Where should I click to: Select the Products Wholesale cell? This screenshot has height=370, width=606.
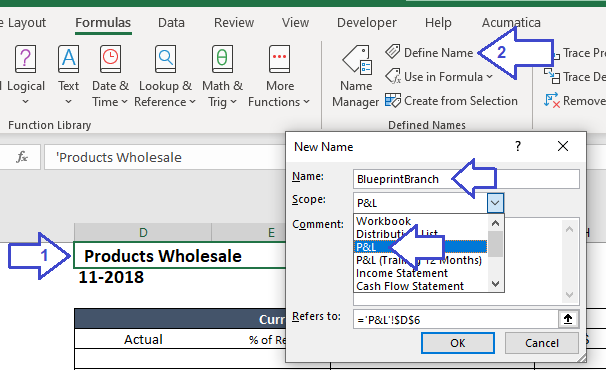(x=180, y=256)
